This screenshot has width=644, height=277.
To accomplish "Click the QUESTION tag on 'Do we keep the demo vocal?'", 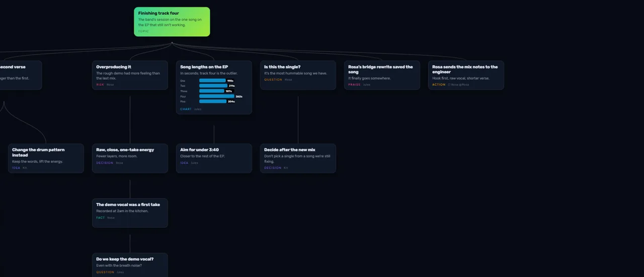I will [x=105, y=272].
